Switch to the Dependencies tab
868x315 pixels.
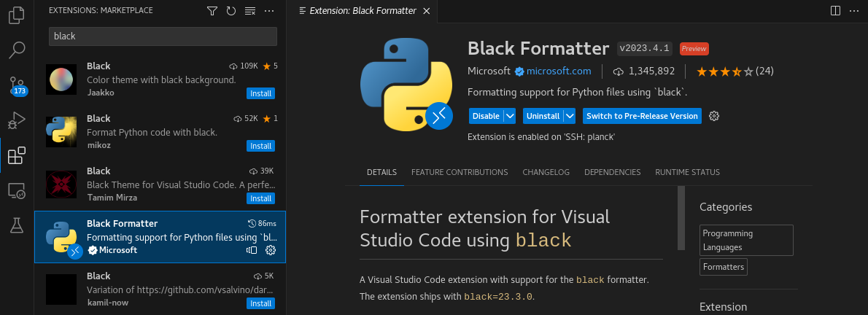point(612,172)
